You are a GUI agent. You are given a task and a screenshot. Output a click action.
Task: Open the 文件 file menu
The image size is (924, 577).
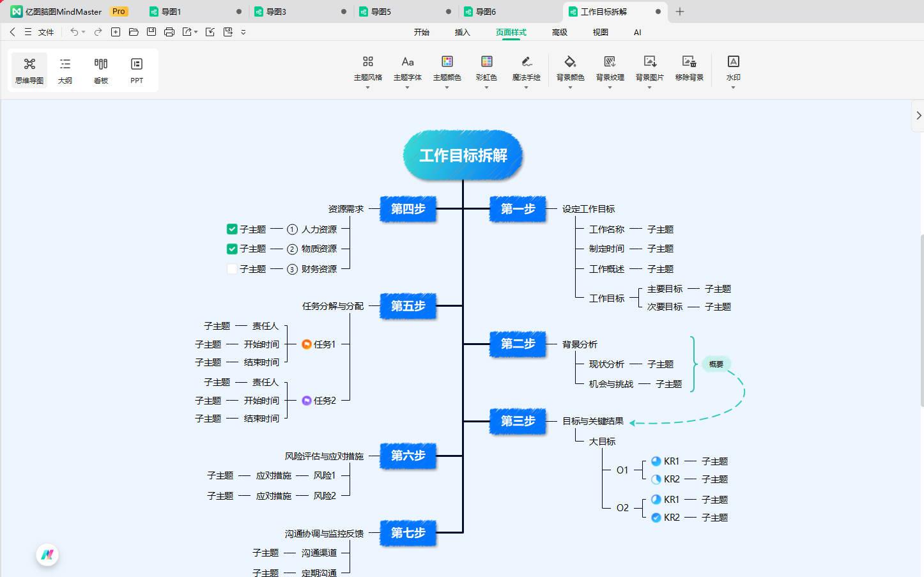pyautogui.click(x=45, y=32)
